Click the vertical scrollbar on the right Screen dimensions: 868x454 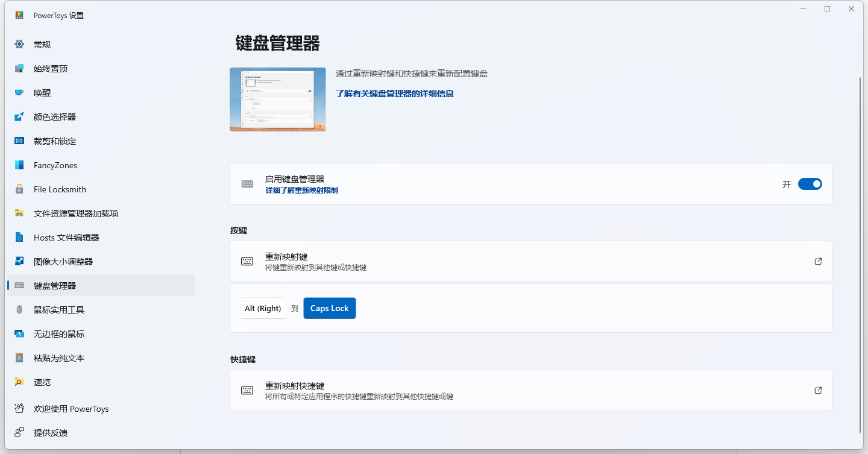[860, 255]
